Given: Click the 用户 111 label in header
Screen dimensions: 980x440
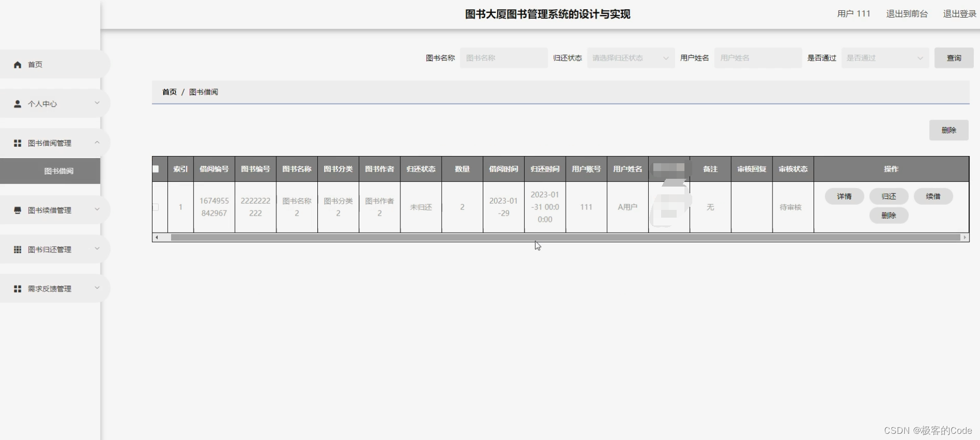Looking at the screenshot, I should tap(853, 14).
